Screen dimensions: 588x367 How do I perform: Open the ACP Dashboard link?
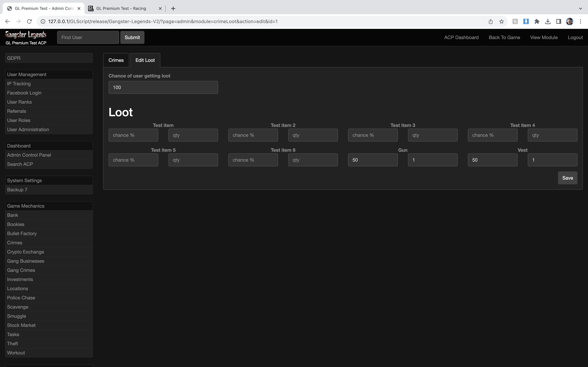click(461, 37)
